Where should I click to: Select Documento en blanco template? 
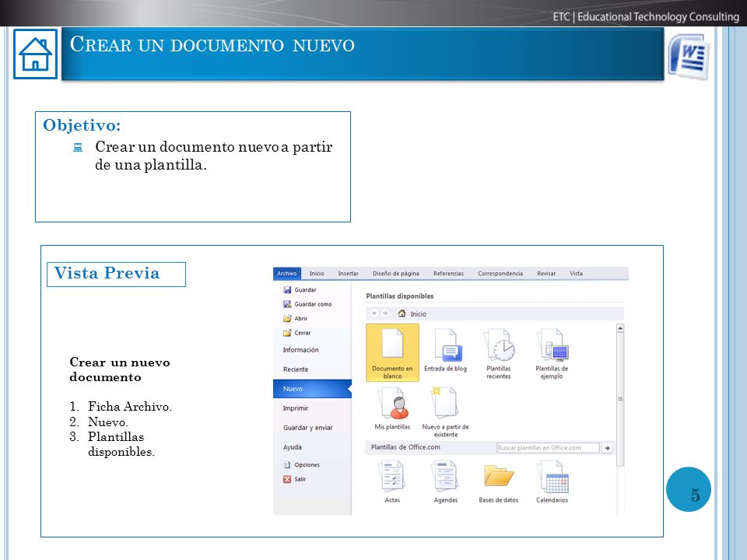(392, 353)
